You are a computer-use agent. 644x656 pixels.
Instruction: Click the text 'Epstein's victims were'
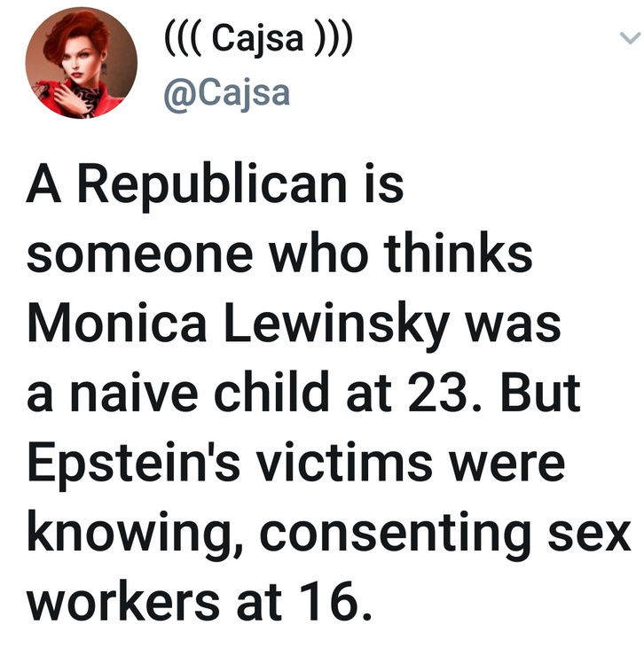[x=296, y=464]
